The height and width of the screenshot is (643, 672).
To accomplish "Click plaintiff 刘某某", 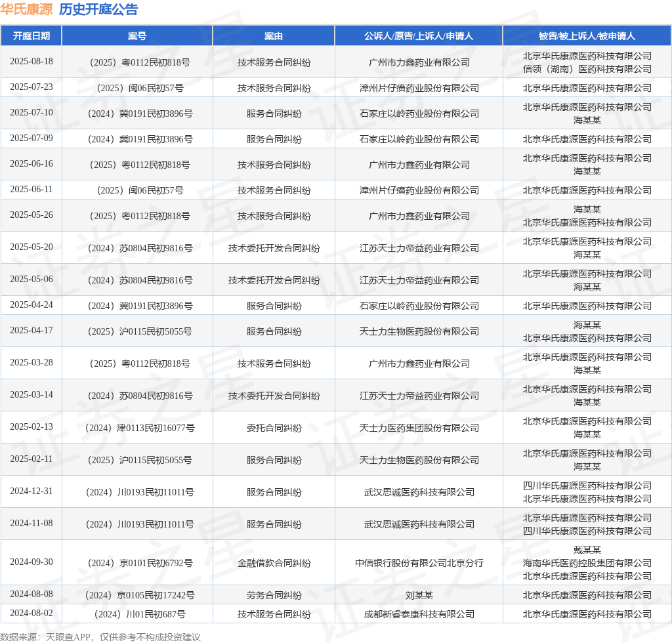I will pyautogui.click(x=419, y=595).
